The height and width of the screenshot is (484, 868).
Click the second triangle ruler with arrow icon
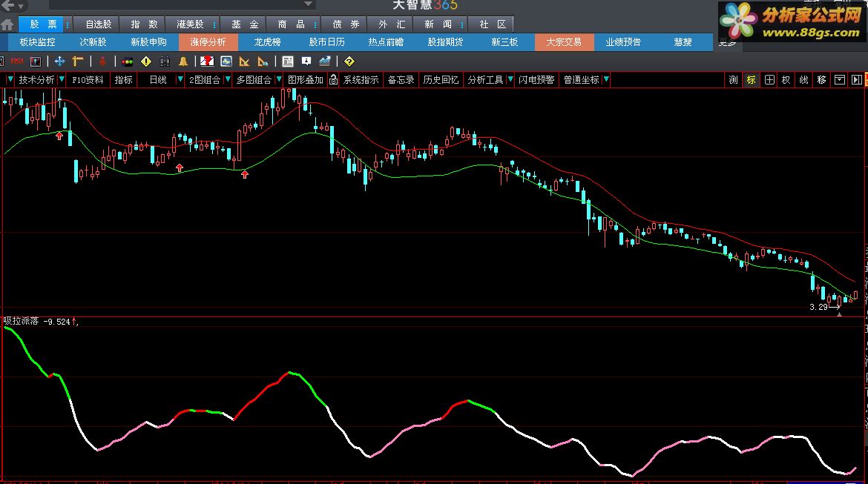coord(263,62)
